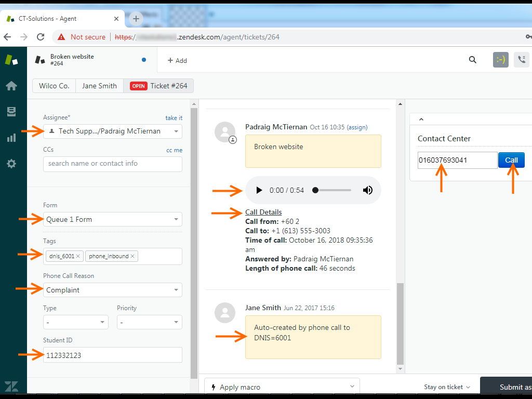The height and width of the screenshot is (399, 532).
Task: Click the Call Details underlined heading
Action: (x=263, y=212)
